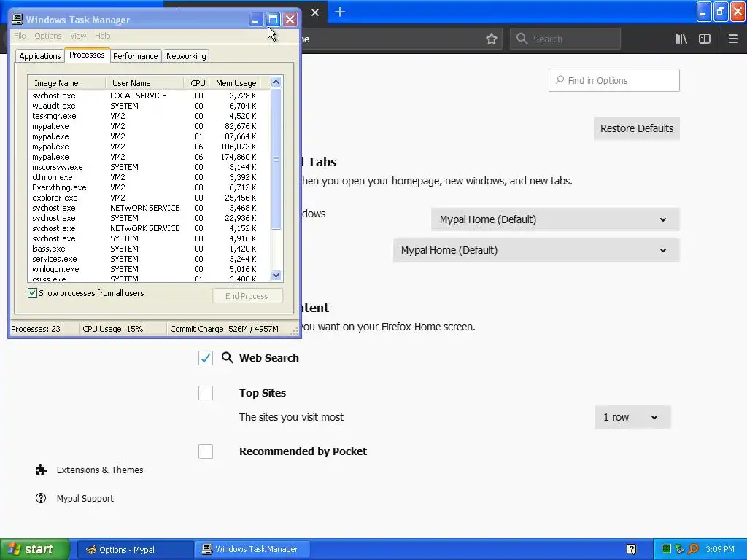Switch to the Networking tab
Viewport: 747px width, 560px height.
(x=186, y=56)
